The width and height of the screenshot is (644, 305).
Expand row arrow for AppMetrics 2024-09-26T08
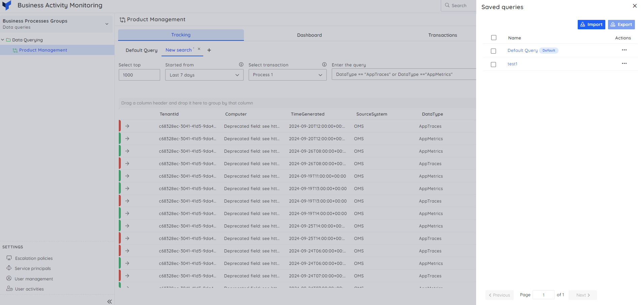pos(127,151)
